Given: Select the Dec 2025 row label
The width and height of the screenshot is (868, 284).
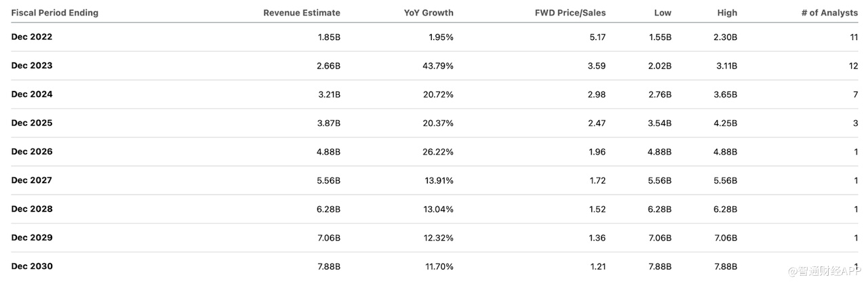Looking at the screenshot, I should coord(32,123).
